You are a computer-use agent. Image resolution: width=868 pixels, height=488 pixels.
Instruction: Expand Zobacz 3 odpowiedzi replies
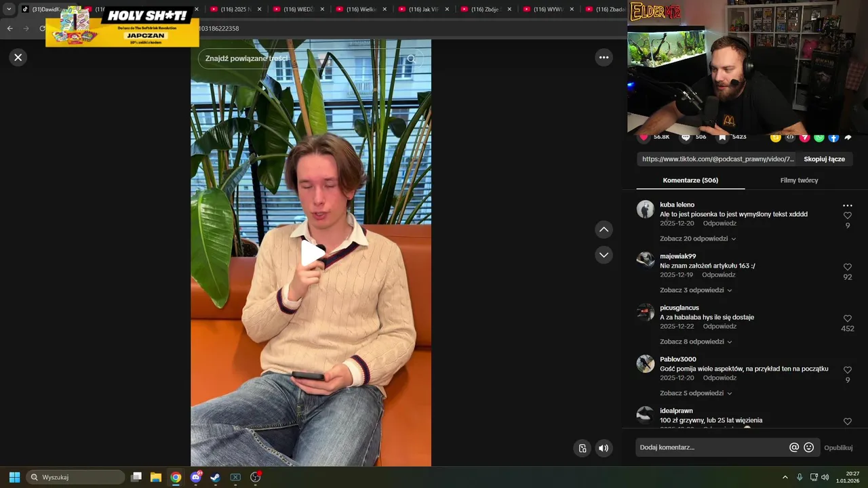coord(696,290)
